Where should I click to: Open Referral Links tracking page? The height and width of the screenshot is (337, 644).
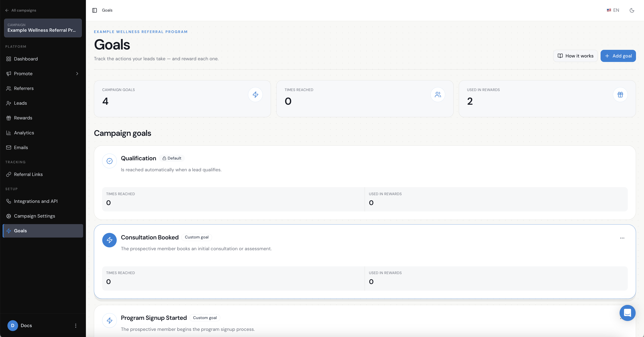[x=43, y=174]
